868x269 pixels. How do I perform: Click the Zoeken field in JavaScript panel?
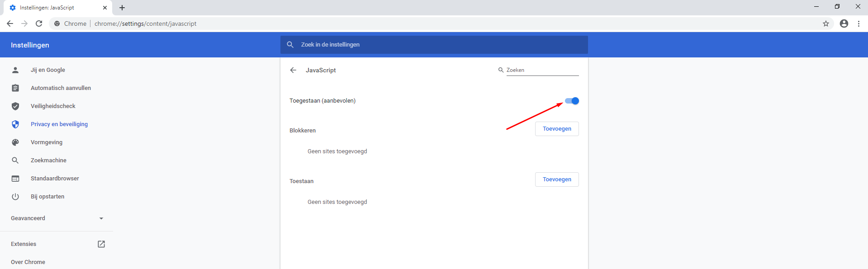click(542, 70)
